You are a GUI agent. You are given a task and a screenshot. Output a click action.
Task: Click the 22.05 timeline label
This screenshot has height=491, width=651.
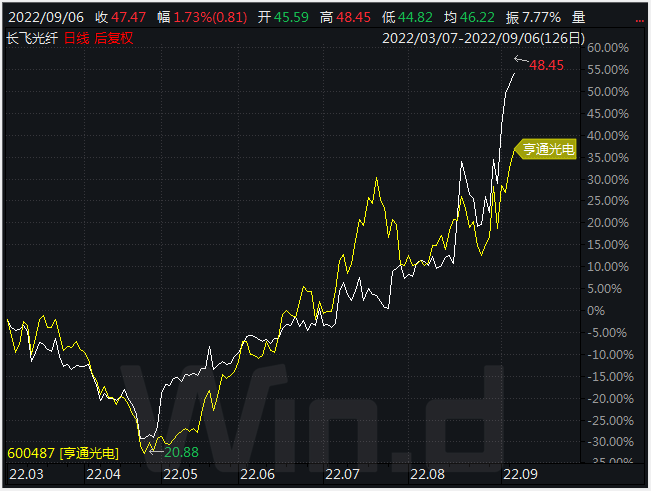point(180,474)
